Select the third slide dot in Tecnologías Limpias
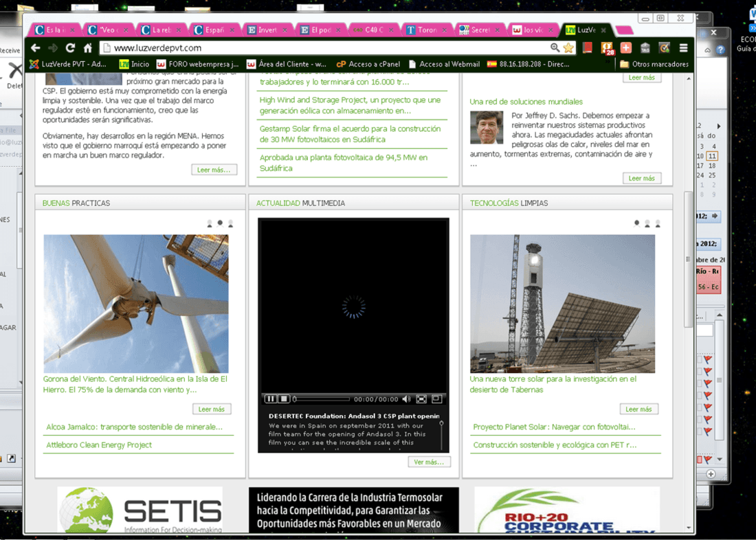The image size is (756, 540). tap(658, 223)
